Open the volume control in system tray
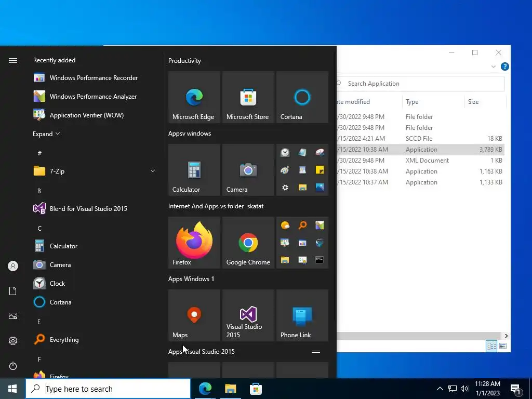 (x=464, y=389)
